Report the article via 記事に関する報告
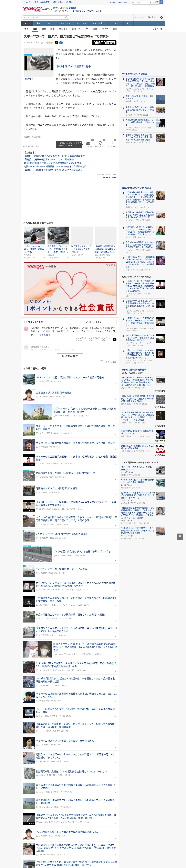Screen dimensions: 186x868 pyautogui.click(x=32, y=147)
